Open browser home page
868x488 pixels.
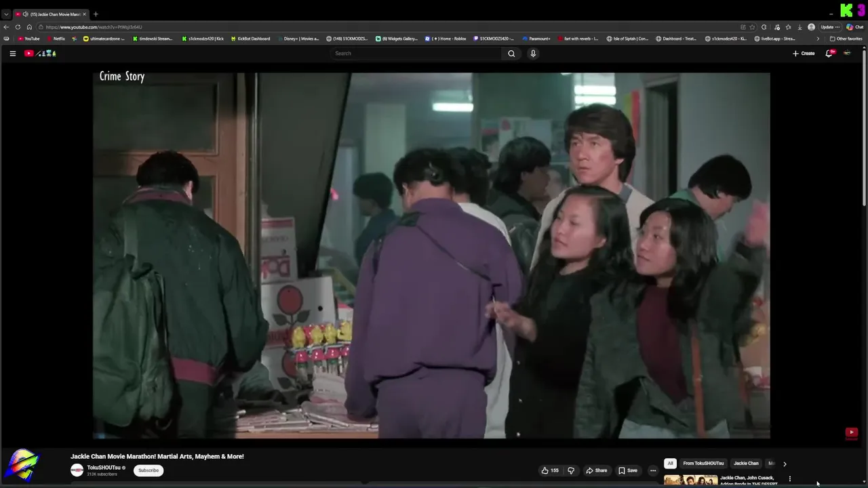click(x=29, y=27)
